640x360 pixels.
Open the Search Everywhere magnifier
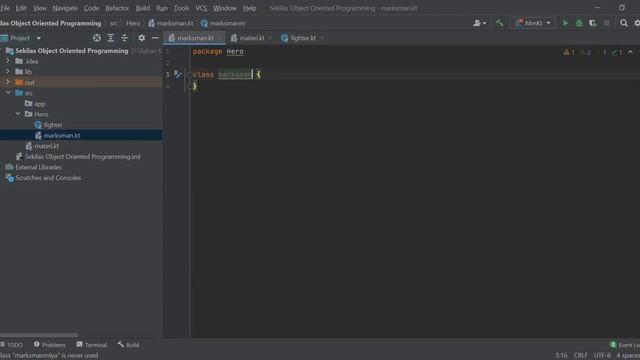click(x=624, y=23)
